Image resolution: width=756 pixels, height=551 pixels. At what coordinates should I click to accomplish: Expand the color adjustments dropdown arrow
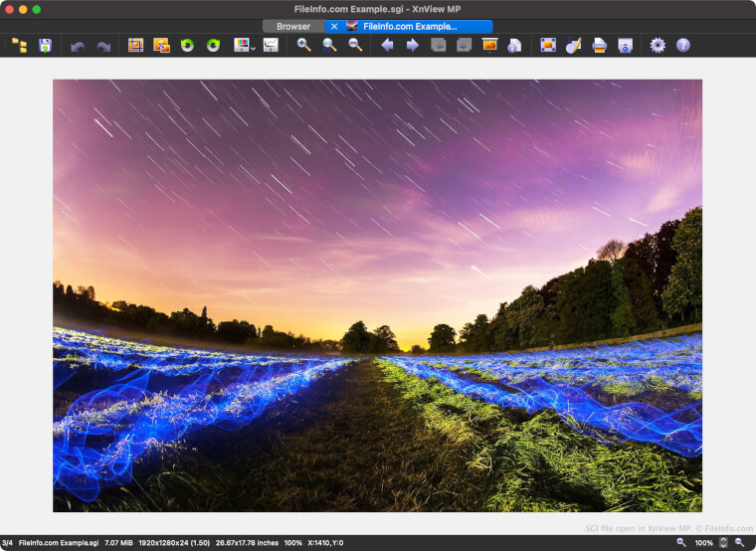[x=254, y=48]
